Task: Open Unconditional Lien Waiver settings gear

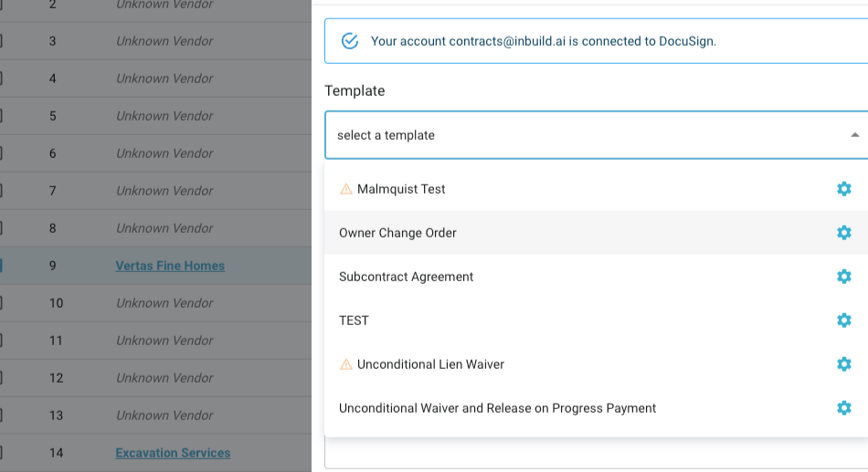Action: (844, 364)
